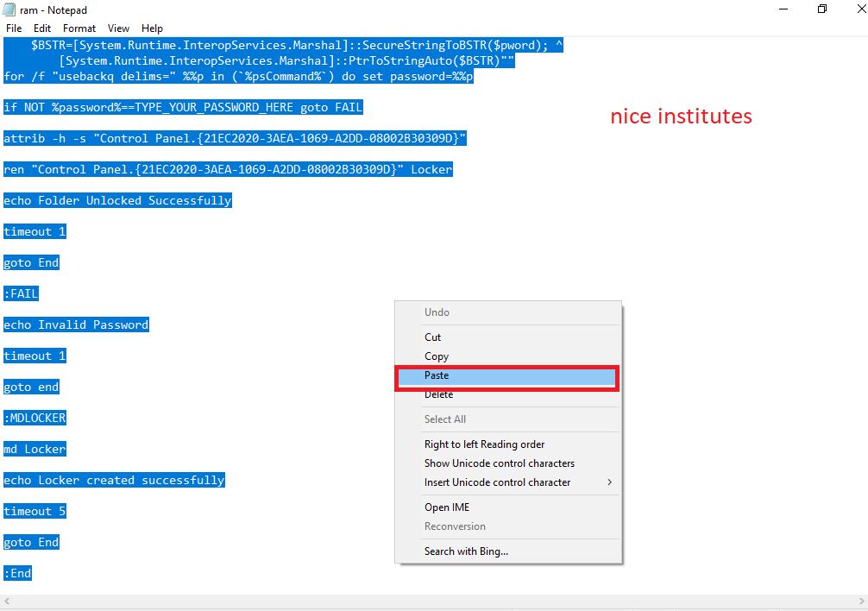Click the horizontal scrollbar left arrow

point(7,601)
